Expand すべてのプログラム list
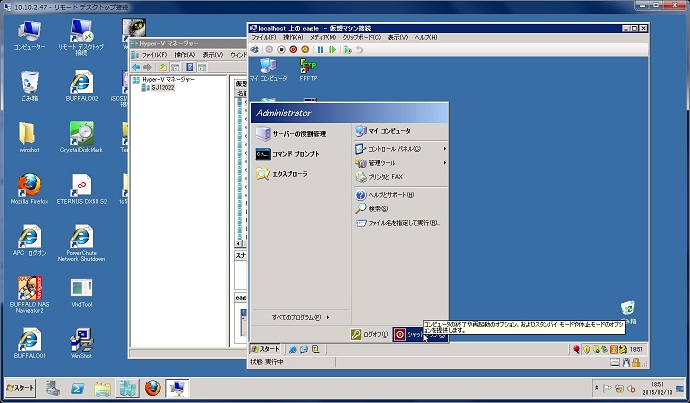Viewport: 690px width, 403px height. (x=300, y=317)
